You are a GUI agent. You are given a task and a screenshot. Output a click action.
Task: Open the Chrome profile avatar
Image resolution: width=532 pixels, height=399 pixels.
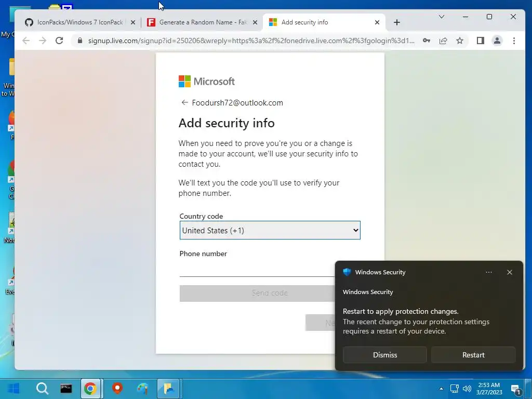tap(497, 41)
